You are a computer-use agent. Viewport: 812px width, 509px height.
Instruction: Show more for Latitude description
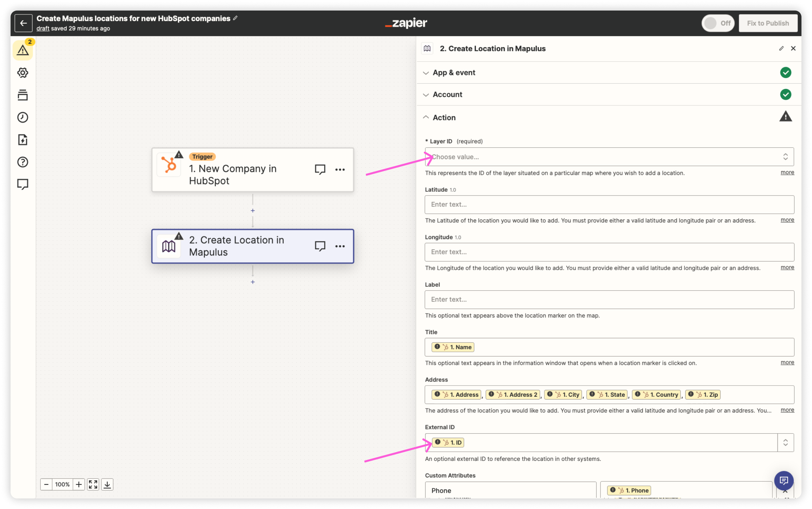tap(787, 220)
